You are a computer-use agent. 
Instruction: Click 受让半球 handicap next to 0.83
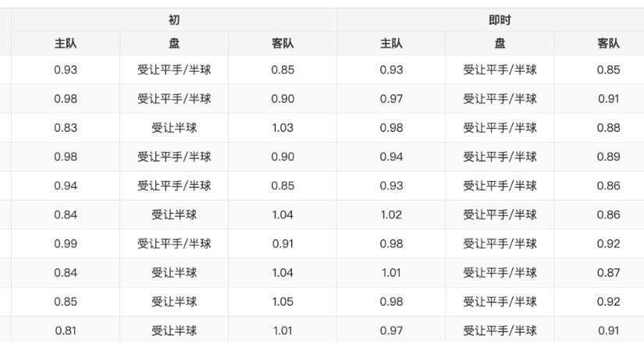coord(174,128)
